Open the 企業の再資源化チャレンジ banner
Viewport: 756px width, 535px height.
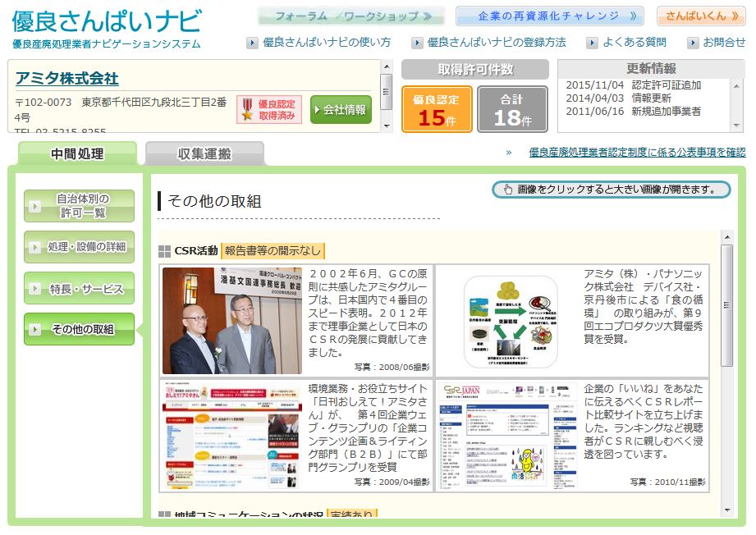coord(549,16)
